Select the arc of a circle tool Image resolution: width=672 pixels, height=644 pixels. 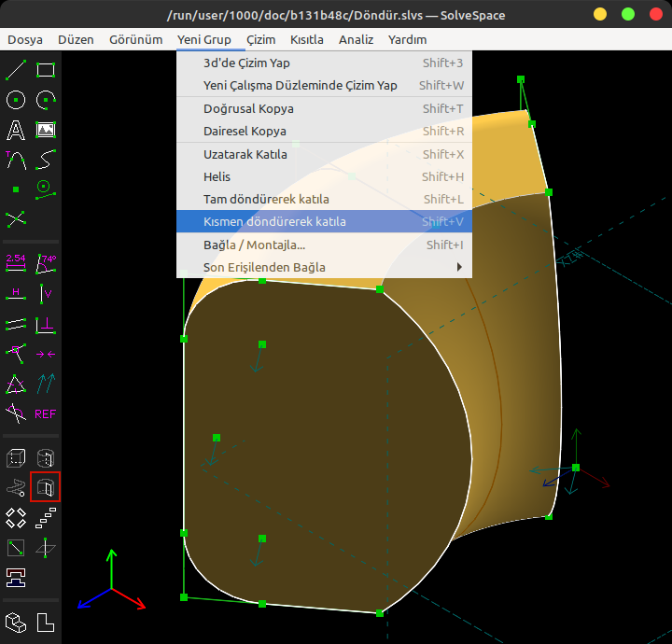tap(46, 100)
